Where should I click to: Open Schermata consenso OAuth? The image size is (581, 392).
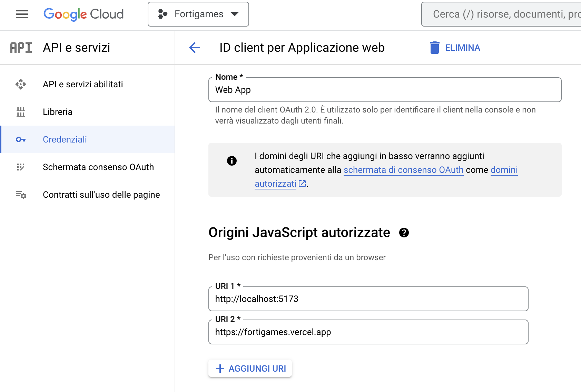pyautogui.click(x=88, y=167)
